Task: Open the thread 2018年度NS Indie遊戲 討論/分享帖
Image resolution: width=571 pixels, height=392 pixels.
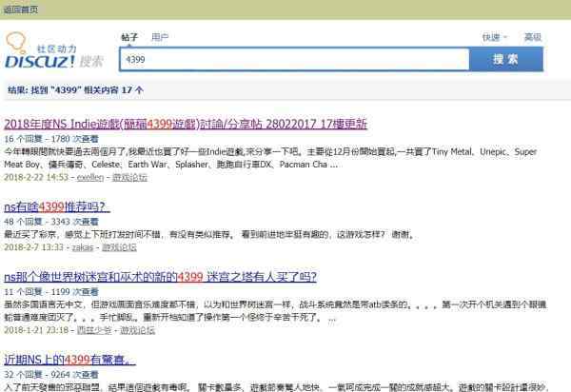Action: click(x=186, y=124)
